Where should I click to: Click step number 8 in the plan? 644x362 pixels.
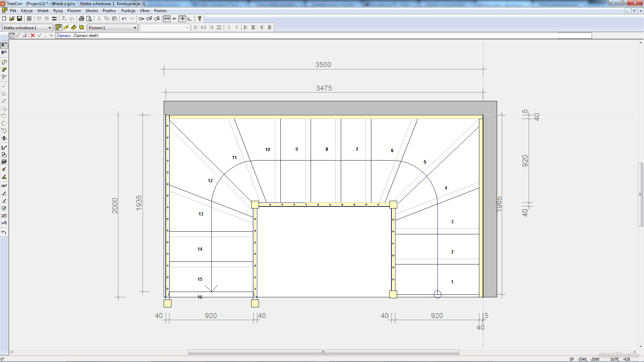pos(327,149)
